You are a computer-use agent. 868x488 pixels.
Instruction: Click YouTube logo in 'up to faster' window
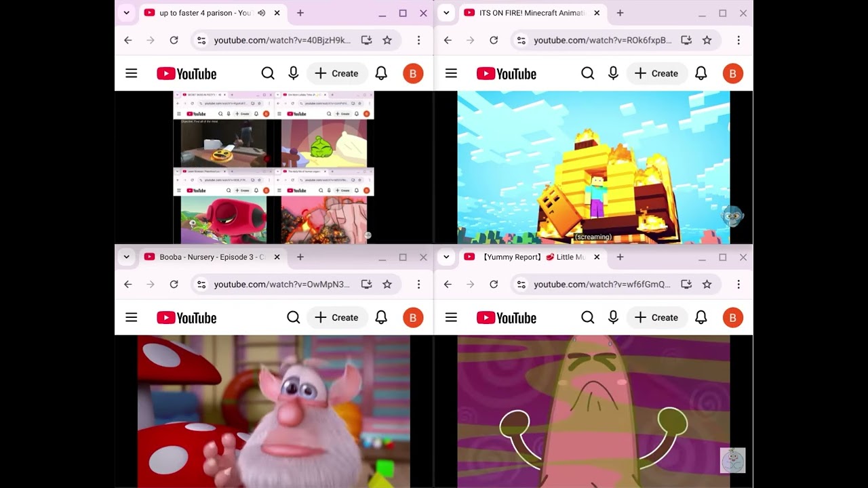pyautogui.click(x=186, y=73)
